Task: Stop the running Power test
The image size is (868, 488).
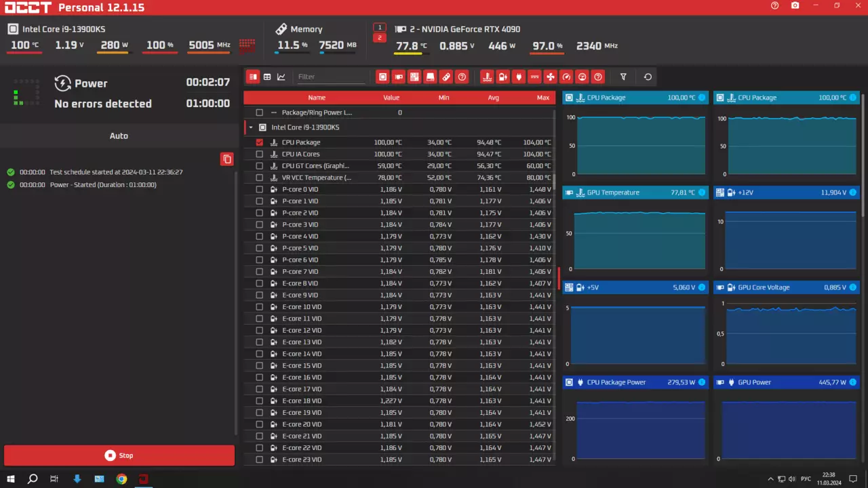Action: (x=119, y=455)
